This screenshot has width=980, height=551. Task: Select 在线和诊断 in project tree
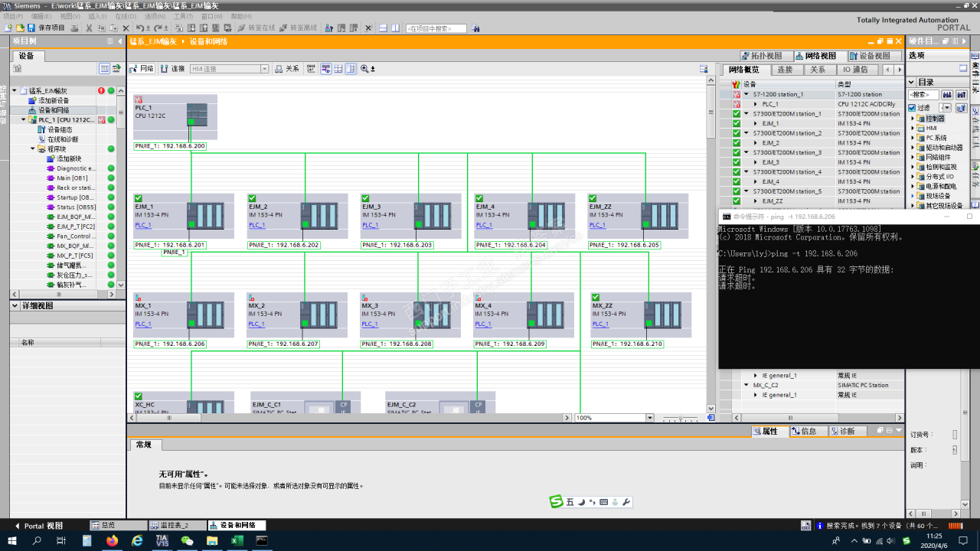pyautogui.click(x=63, y=139)
